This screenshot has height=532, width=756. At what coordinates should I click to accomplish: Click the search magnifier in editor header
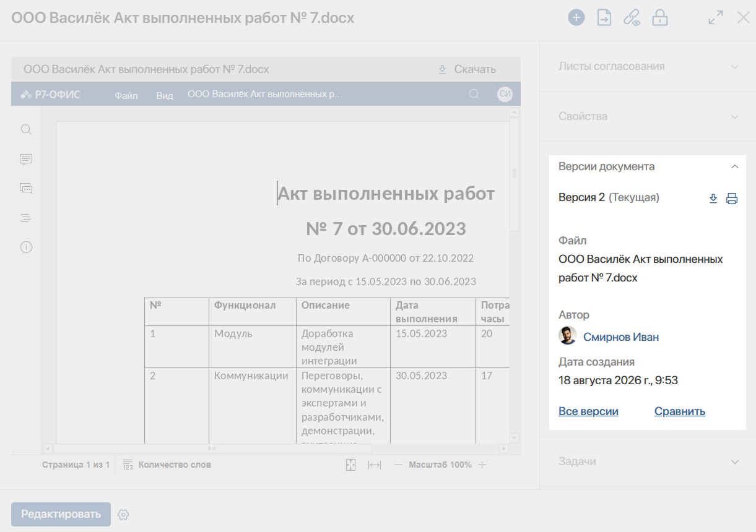coord(474,94)
